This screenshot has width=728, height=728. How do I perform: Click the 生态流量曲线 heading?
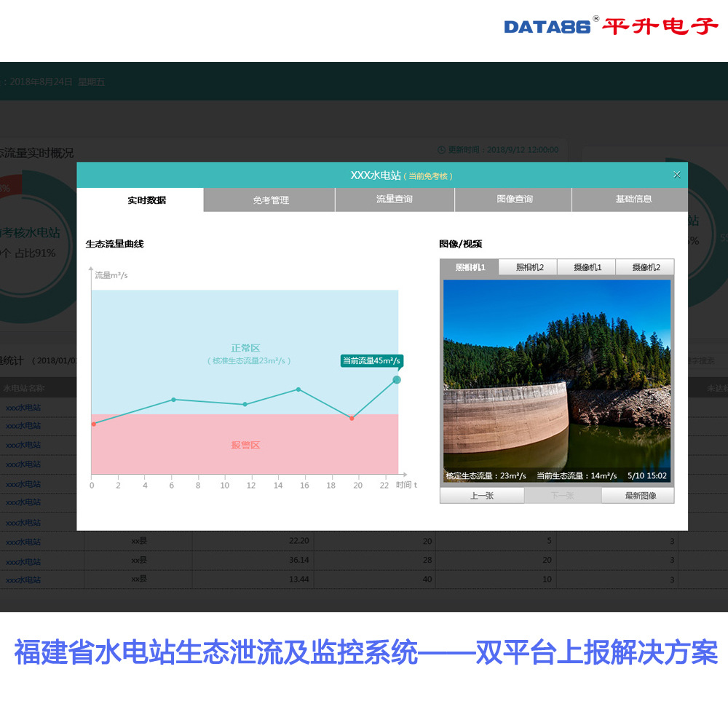114,244
